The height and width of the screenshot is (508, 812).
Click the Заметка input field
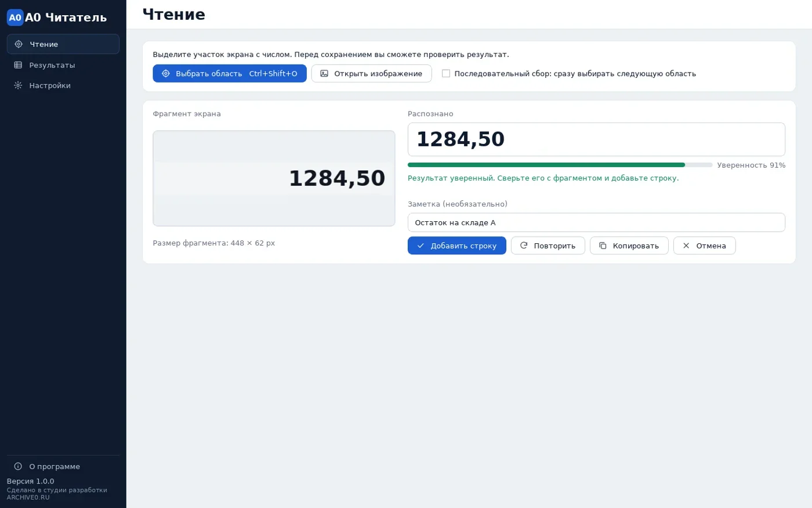596,222
